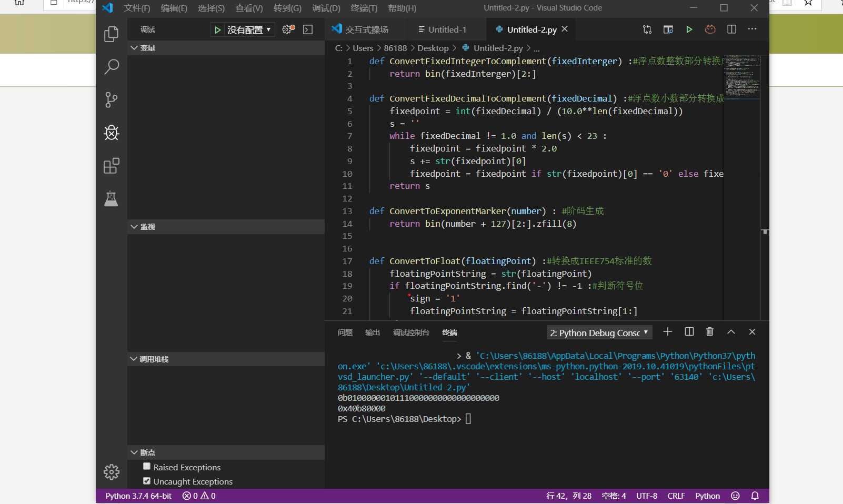
Task: Change CRLF end of line sequence
Action: [x=676, y=496]
